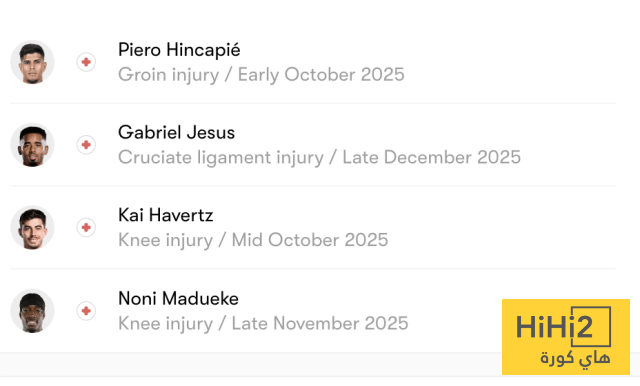Open Piero Hincapié's player photo
Image resolution: width=640 pixels, height=386 pixels.
click(32, 62)
